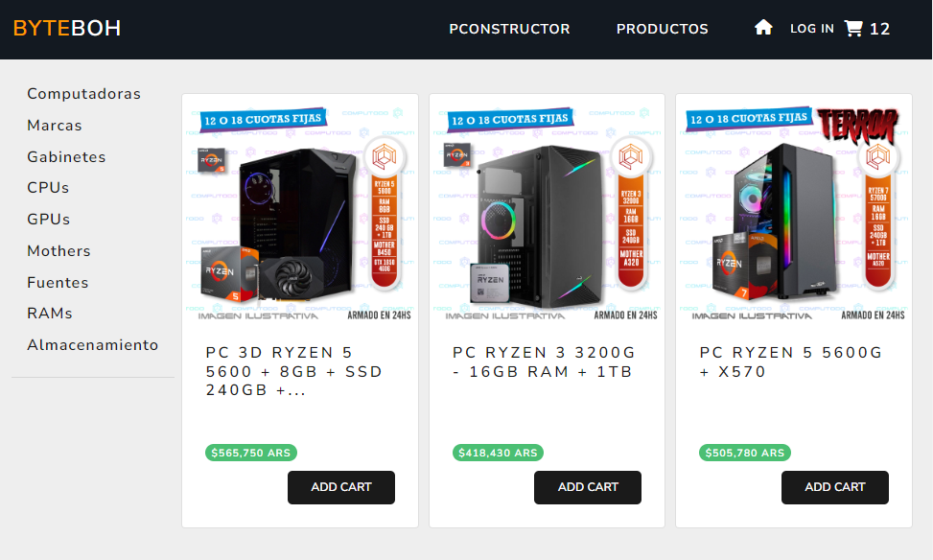The height and width of the screenshot is (560, 933).
Task: Open the PC Ryzen 5 5600G Terror image
Action: pyautogui.click(x=794, y=213)
